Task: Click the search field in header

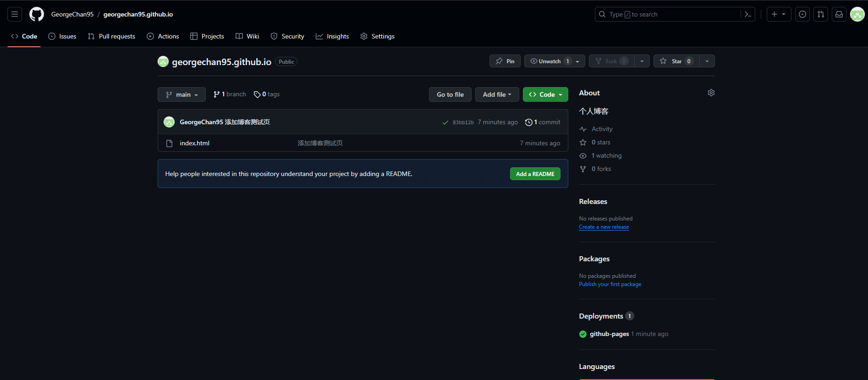Action: click(x=668, y=14)
